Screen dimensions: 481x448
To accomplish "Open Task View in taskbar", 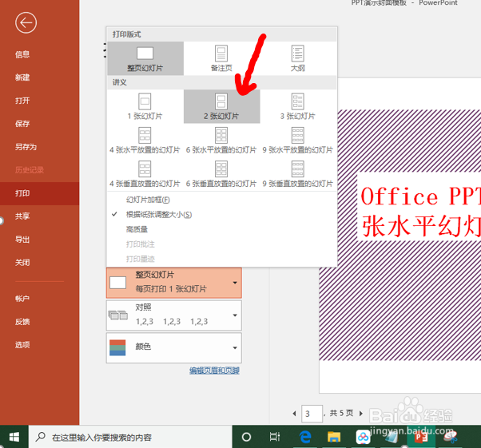I will pyautogui.click(x=275, y=437).
